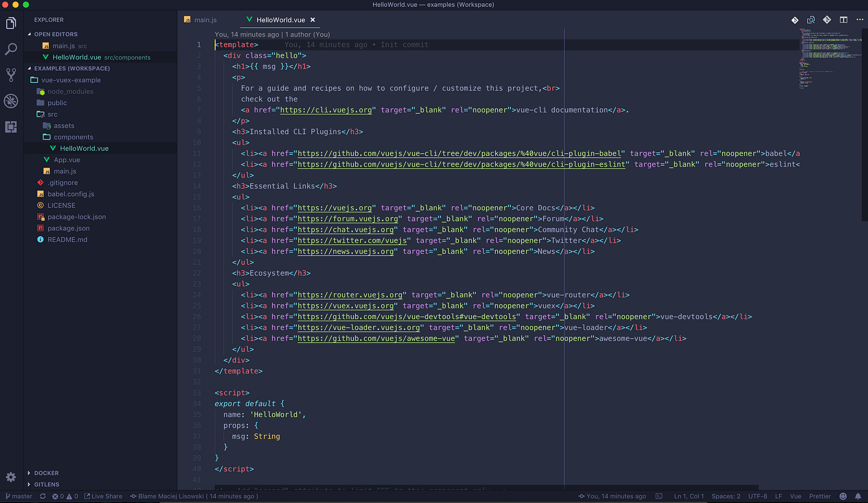Viewport: 868px width, 503px height.
Task: Click the https://forum.vuejs.org link in code
Action: tap(348, 219)
